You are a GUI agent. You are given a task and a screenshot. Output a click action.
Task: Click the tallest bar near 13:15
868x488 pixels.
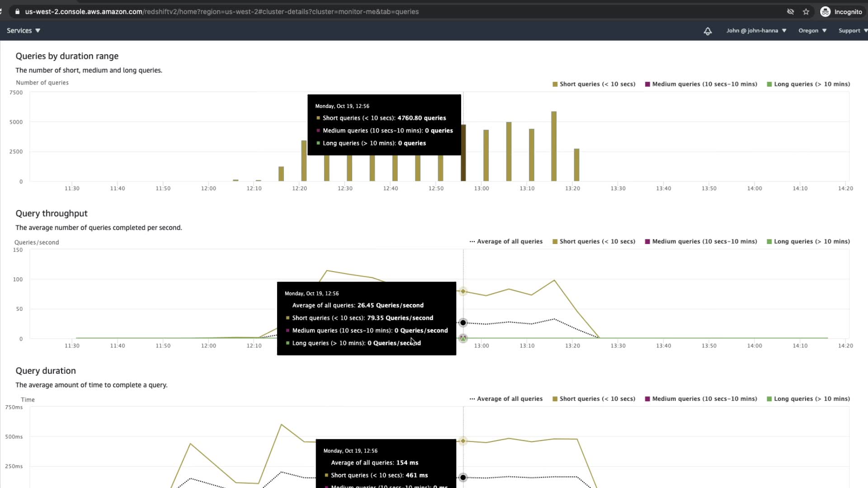pyautogui.click(x=554, y=146)
